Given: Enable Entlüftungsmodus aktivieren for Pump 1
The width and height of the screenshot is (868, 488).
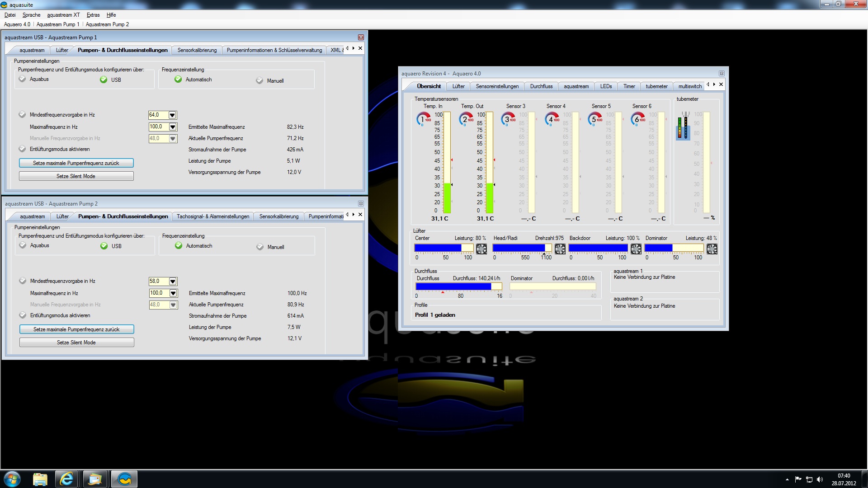Looking at the screenshot, I should tap(23, 149).
